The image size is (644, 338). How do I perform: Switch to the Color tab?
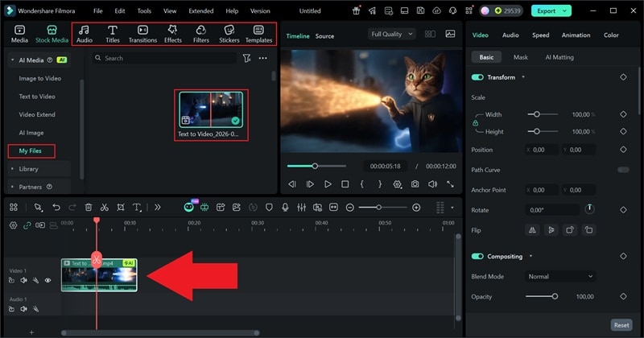click(x=611, y=35)
